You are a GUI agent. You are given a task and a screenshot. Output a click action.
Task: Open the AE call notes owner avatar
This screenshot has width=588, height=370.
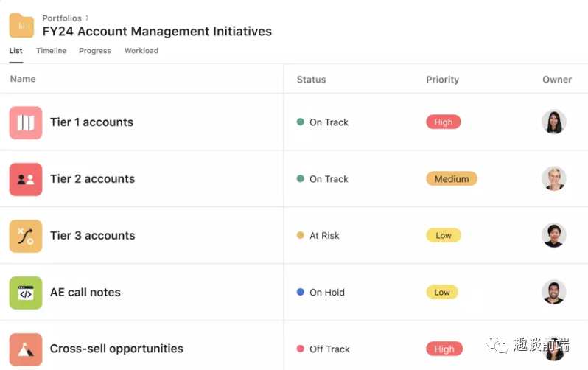pos(553,293)
